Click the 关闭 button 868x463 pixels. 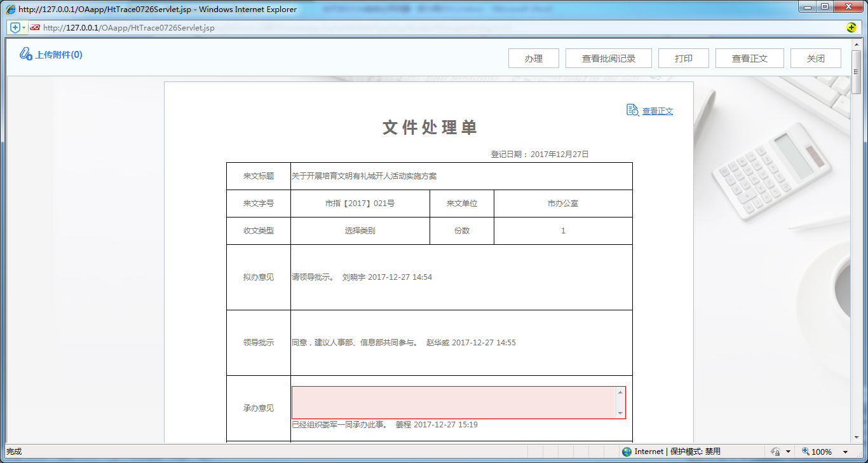coord(815,58)
